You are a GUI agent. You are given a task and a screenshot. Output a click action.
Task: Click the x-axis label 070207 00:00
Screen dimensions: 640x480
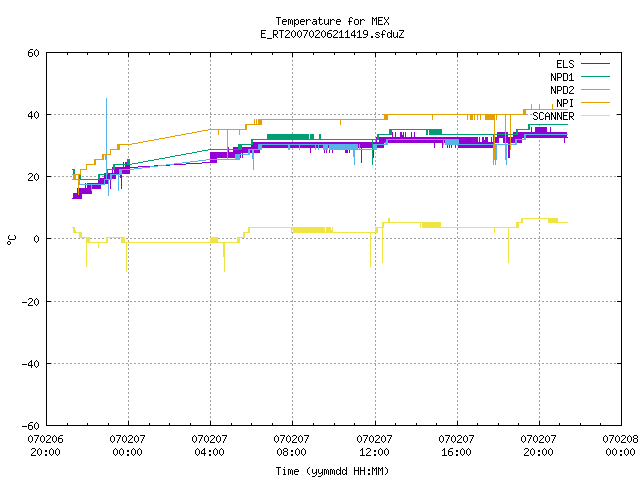pos(127,446)
